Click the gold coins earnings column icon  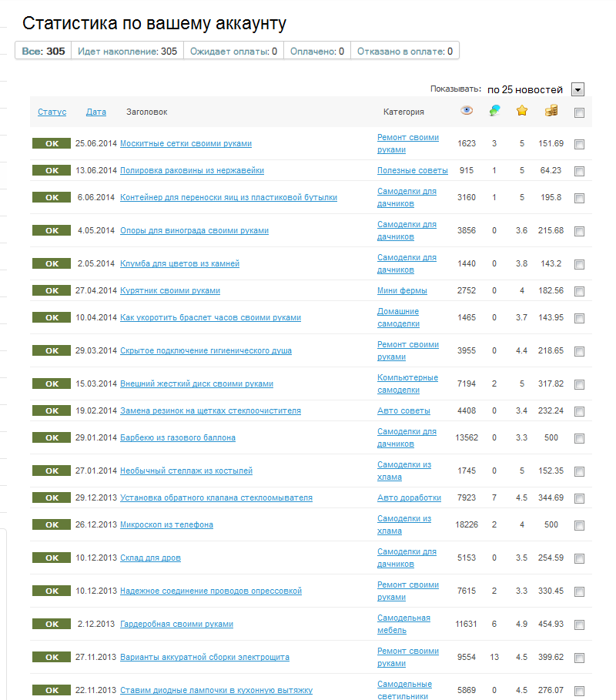click(551, 111)
